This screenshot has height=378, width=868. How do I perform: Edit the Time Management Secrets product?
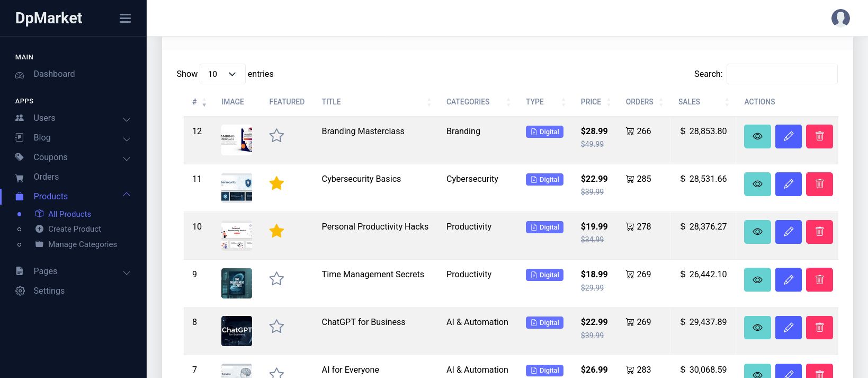[788, 279]
